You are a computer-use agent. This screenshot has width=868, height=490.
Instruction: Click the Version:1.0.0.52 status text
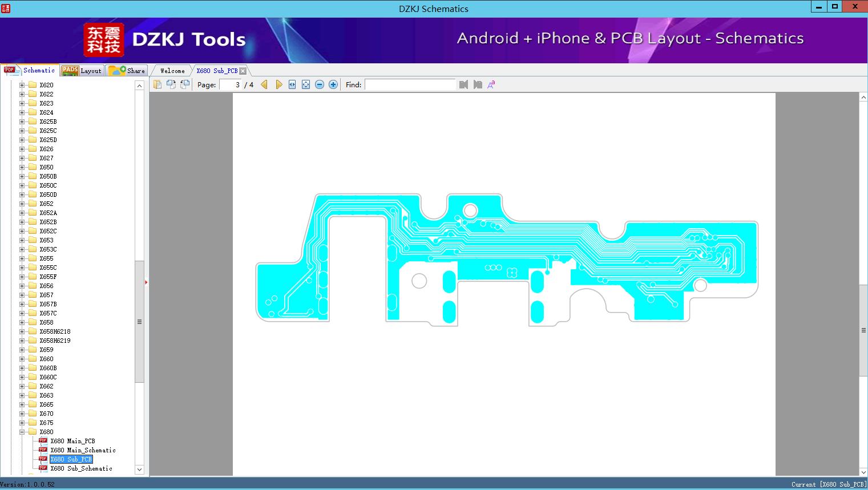point(27,485)
